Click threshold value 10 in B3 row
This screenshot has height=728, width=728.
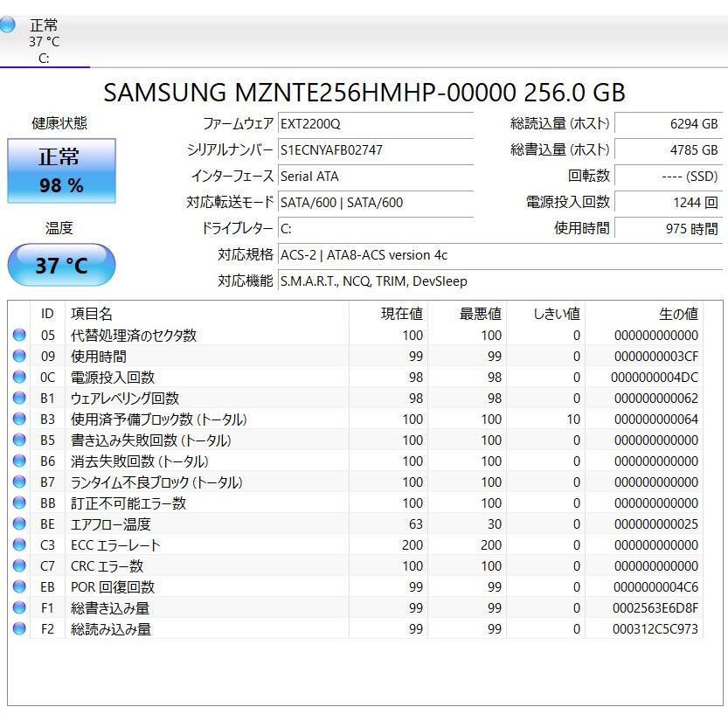573,419
